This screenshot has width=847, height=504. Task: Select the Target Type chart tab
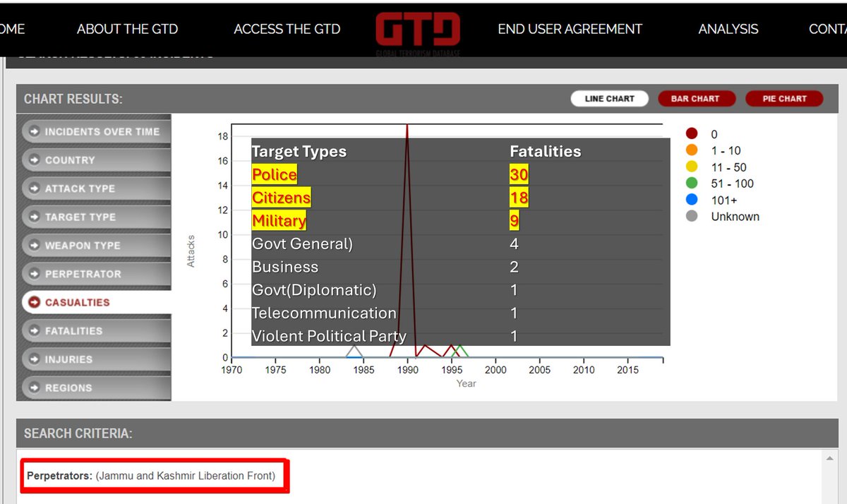(96, 217)
